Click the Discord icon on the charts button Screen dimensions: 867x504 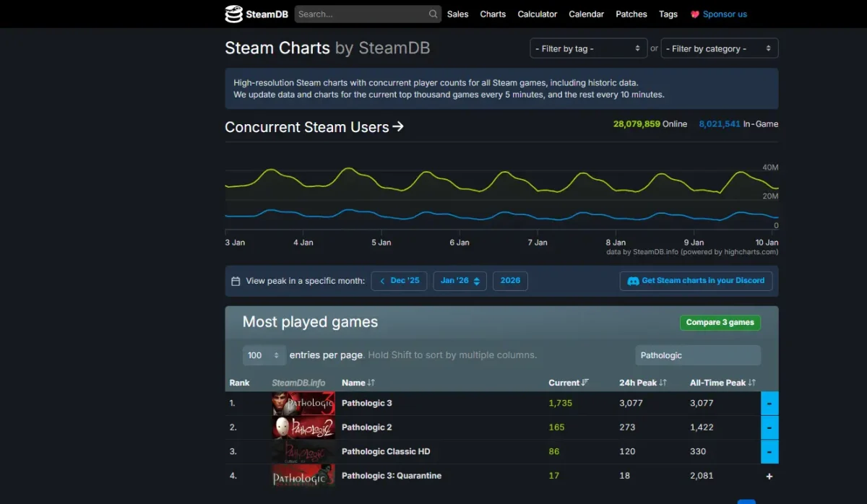(x=634, y=281)
